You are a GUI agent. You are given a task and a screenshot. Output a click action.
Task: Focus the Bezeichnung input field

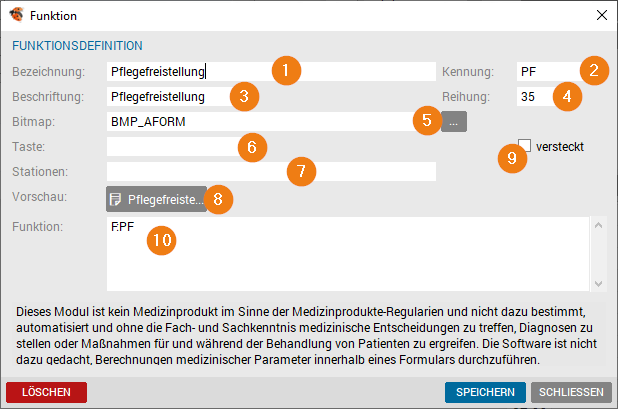pyautogui.click(x=271, y=72)
